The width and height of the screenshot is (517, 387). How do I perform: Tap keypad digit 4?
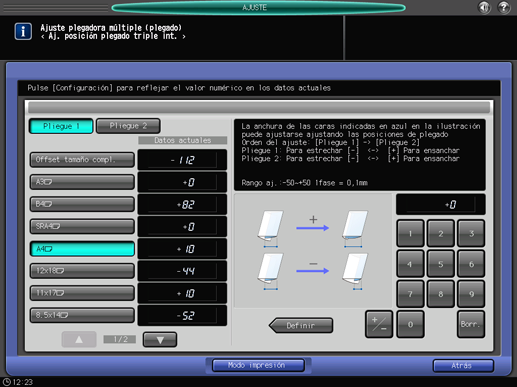410,264
